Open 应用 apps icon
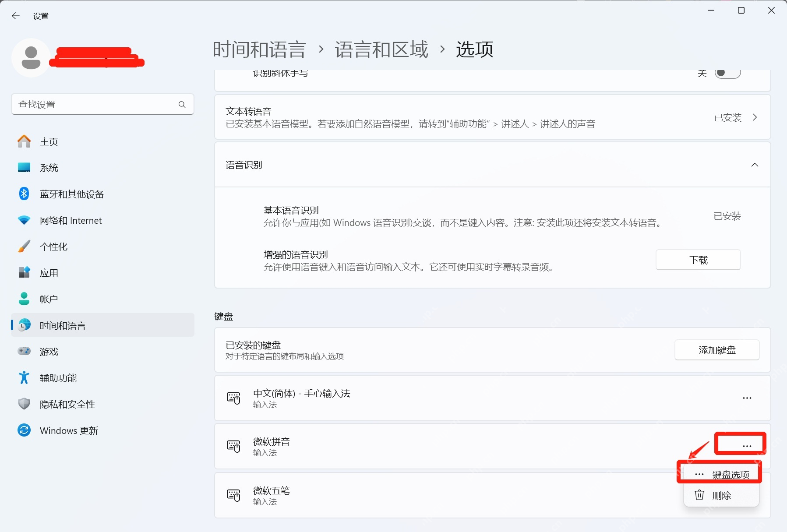Screen dimensions: 787x532 pyautogui.click(x=24, y=272)
